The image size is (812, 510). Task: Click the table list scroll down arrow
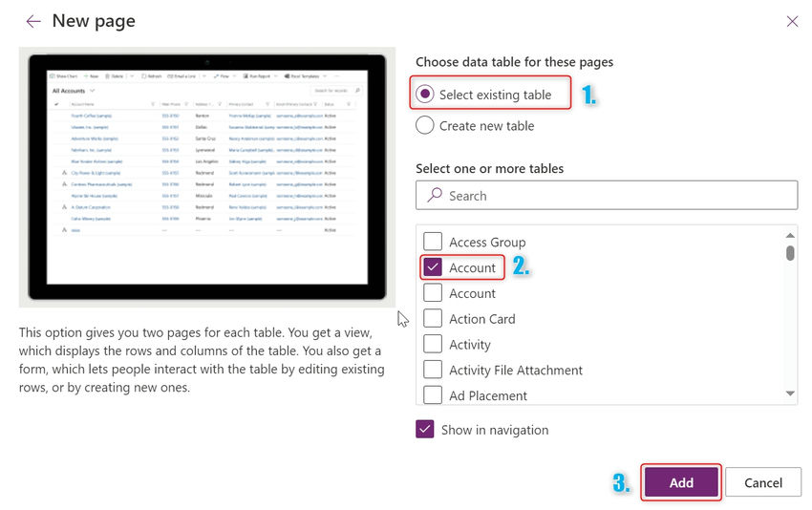click(x=790, y=393)
